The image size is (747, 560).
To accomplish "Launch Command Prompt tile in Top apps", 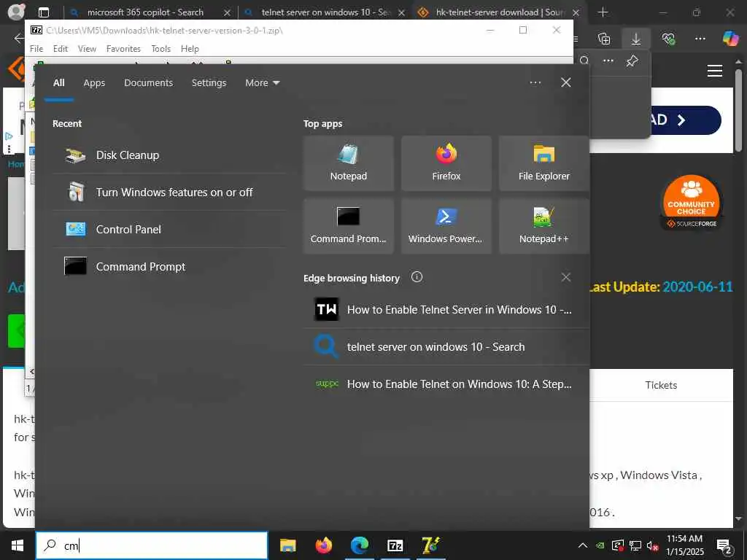I will point(349,226).
